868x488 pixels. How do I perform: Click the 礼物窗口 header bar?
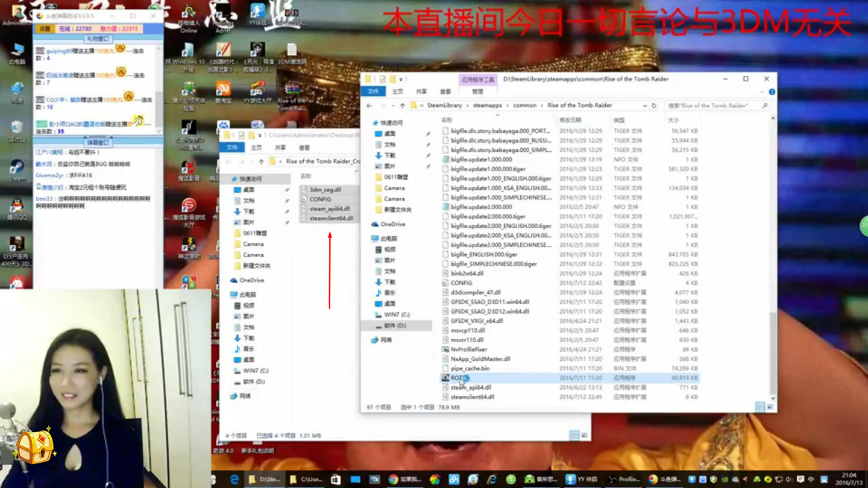tap(98, 39)
